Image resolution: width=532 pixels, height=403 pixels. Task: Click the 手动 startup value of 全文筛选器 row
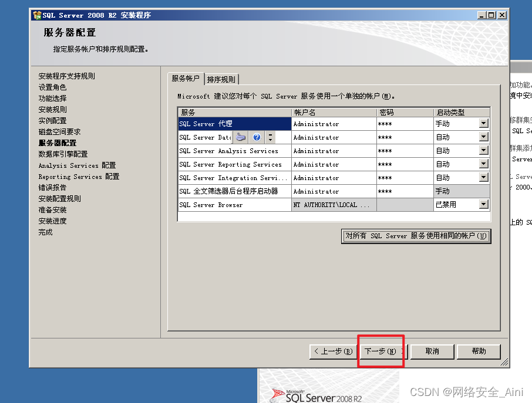coord(462,191)
